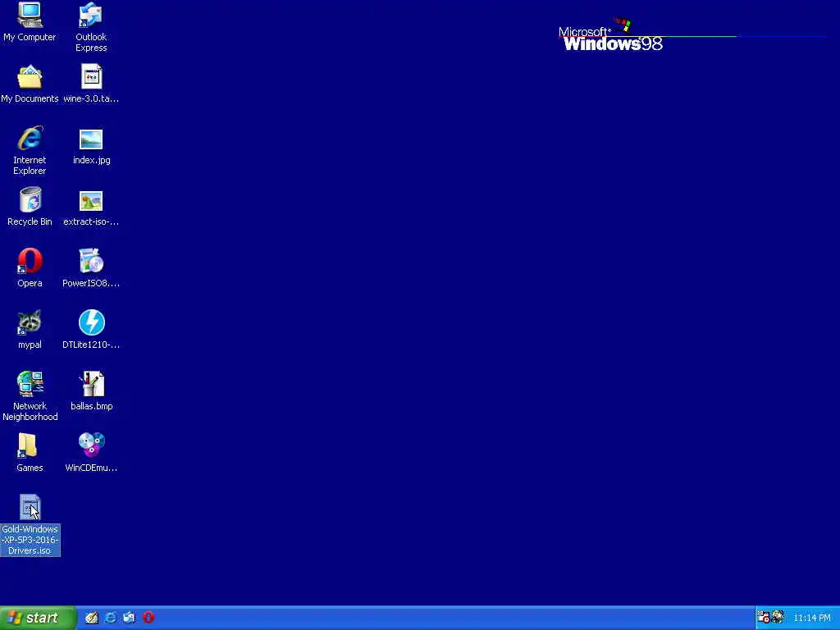The image size is (840, 630).
Task: Click the 11:14 PM taskbar clock
Action: (812, 619)
